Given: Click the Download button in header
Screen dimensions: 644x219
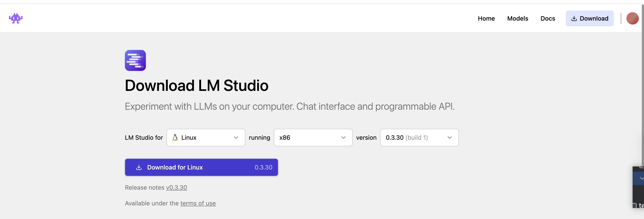Looking at the screenshot, I should (589, 18).
